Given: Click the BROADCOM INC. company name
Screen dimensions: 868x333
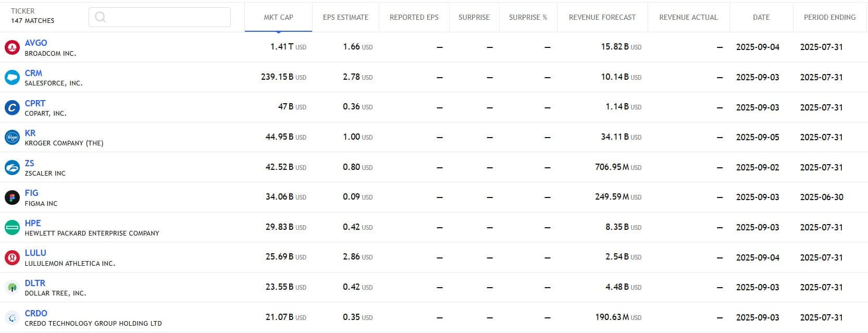Looking at the screenshot, I should coord(51,54).
